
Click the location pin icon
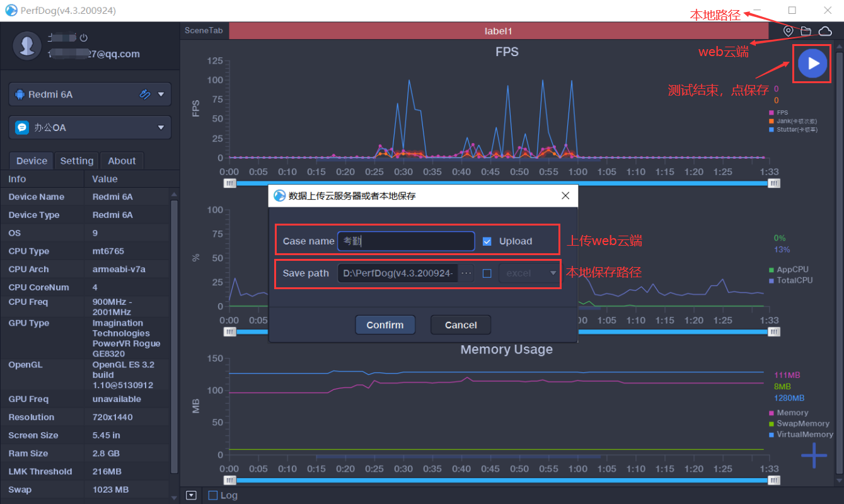[x=788, y=31]
